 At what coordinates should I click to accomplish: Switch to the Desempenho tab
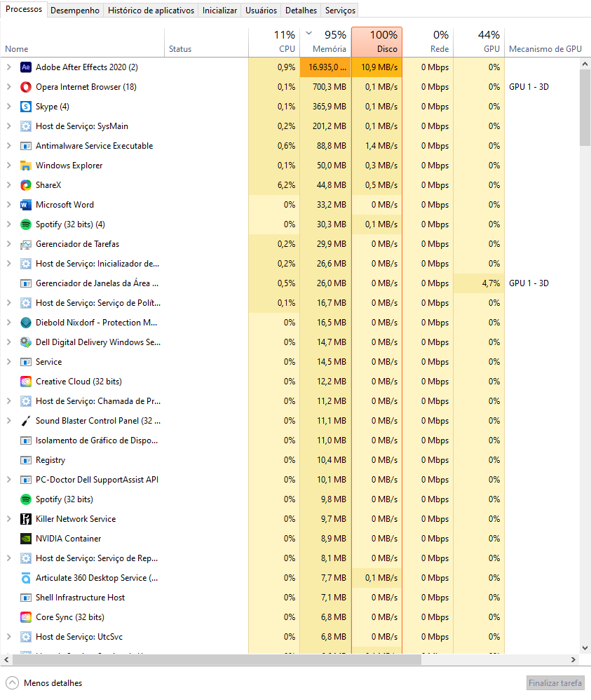[x=75, y=11]
